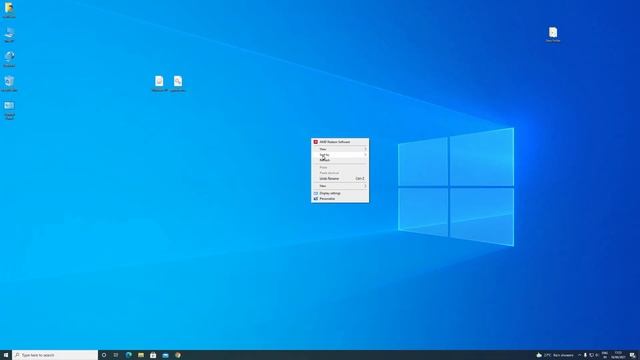Open the volume tray icon

click(597, 355)
